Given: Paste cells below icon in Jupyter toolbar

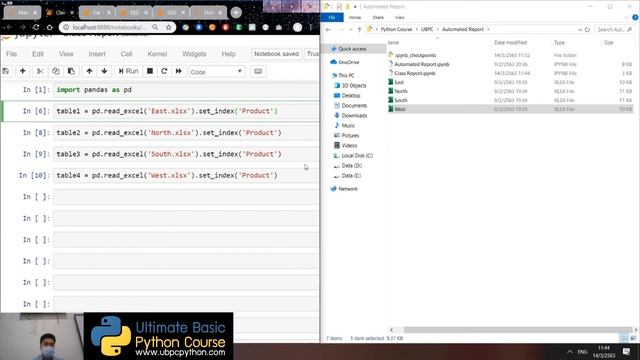Looking at the screenshot, I should point(71,71).
